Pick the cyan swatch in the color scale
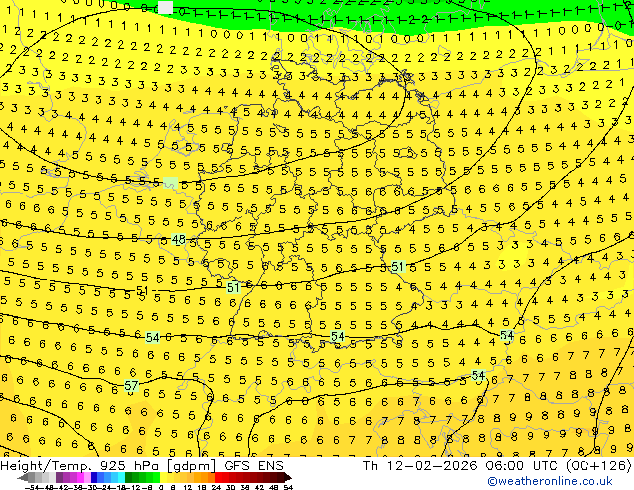Screen dimensions: 634x490 [x=122, y=477]
